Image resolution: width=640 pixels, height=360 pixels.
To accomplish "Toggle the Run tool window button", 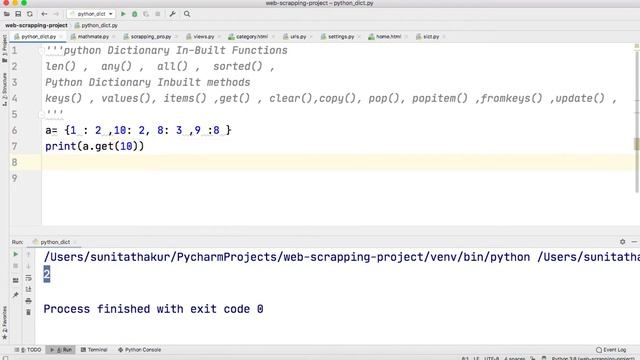I will pos(61,350).
